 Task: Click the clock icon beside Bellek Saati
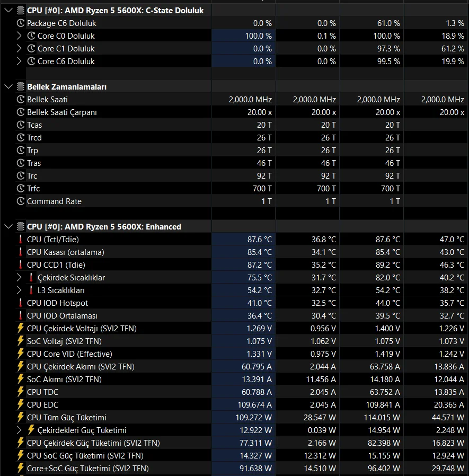coord(20,100)
